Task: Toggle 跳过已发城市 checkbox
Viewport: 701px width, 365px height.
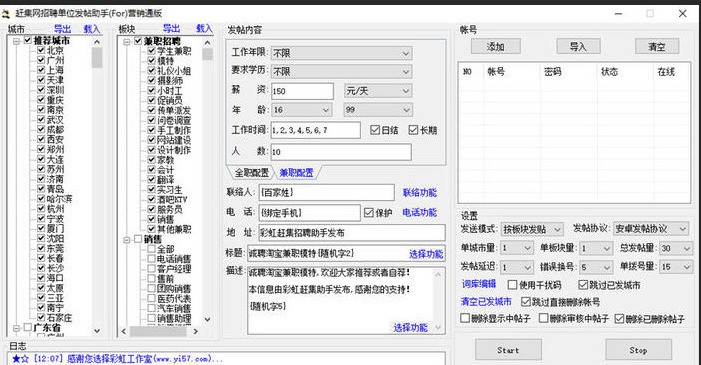Action: (583, 284)
